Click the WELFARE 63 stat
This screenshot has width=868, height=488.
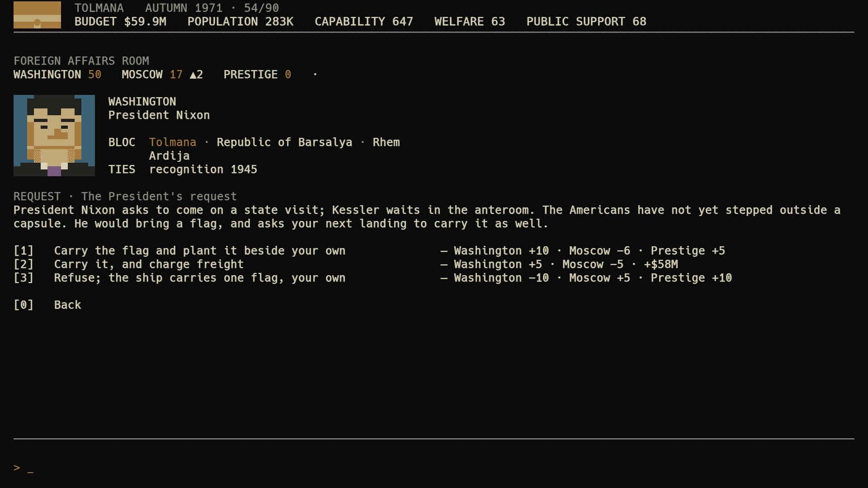[470, 22]
